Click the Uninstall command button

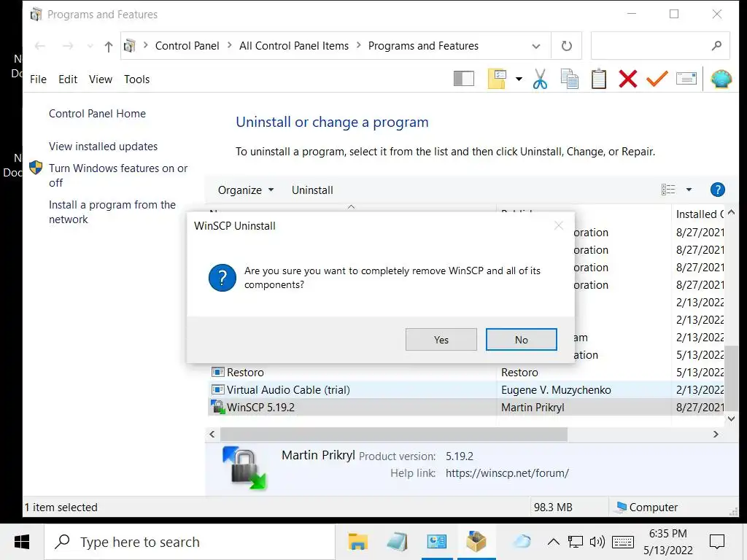tap(312, 190)
